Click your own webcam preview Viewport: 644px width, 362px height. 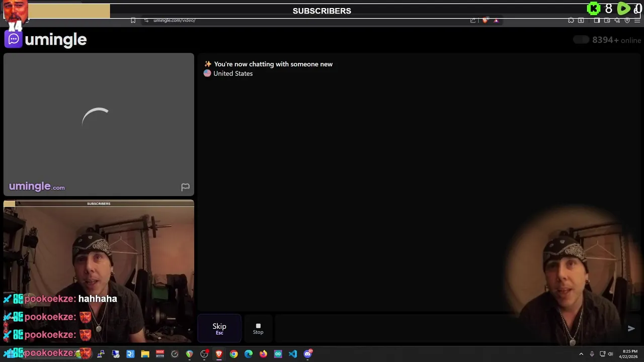point(99,271)
